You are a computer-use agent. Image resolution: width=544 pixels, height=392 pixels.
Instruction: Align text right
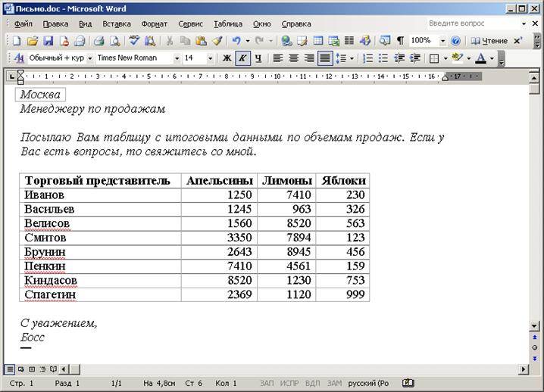[x=309, y=58]
